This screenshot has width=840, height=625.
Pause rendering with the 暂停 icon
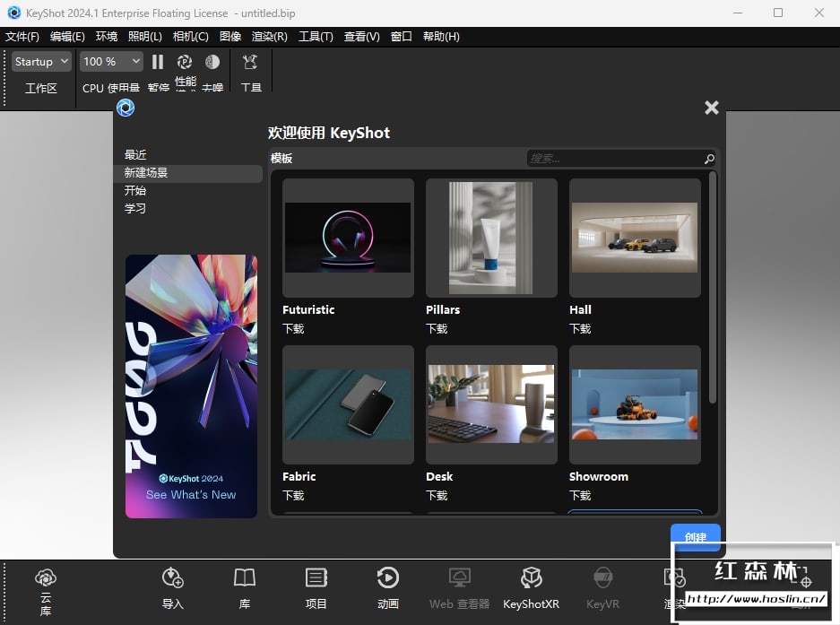158,62
